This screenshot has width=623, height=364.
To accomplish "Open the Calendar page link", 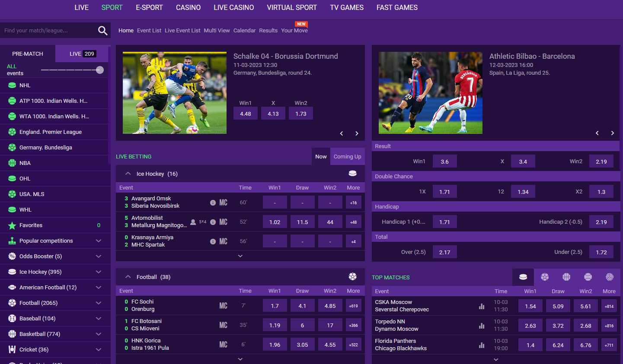I will click(245, 31).
